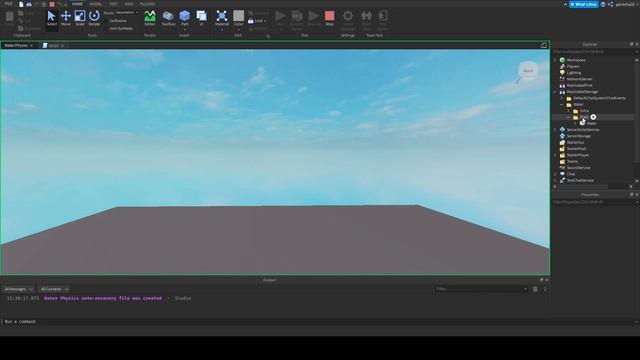Select TextChatService in Explorer

point(580,180)
